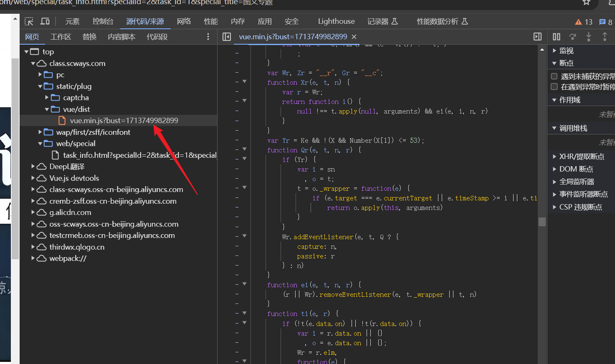Open the 内存 (Memory) tab

click(x=238, y=21)
